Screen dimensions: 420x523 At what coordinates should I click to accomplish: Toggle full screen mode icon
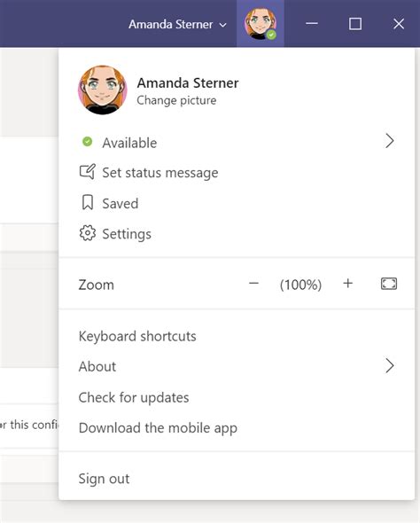[x=389, y=284]
